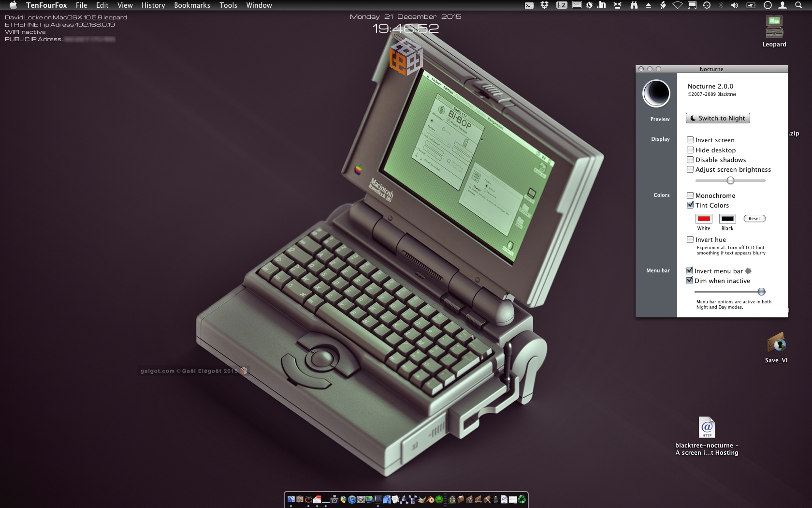The image size is (812, 508).
Task: Click the Nocturne moon preview icon
Action: click(x=656, y=93)
